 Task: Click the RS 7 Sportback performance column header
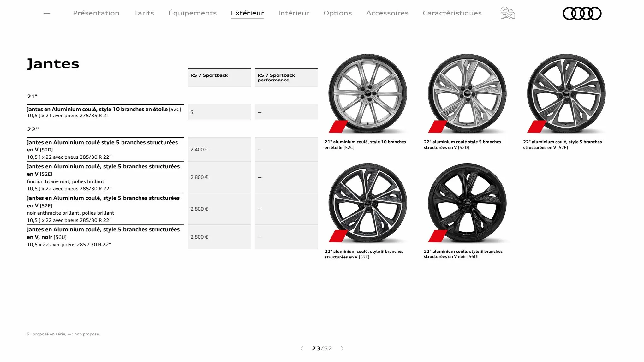click(286, 77)
